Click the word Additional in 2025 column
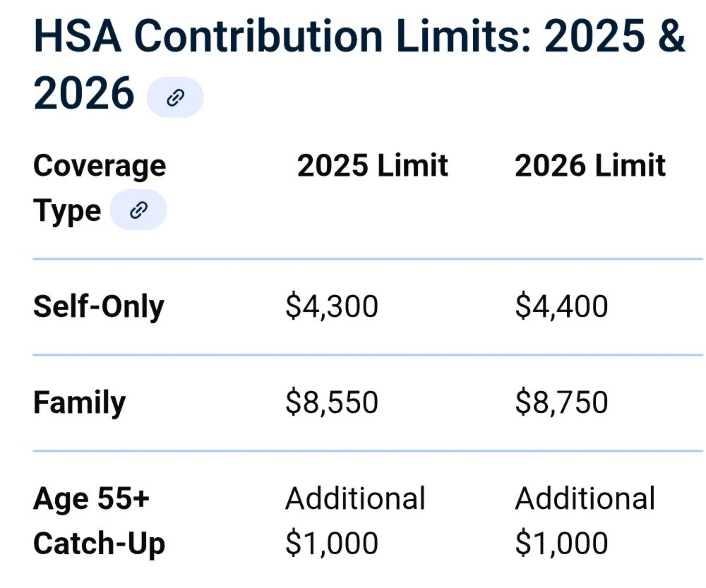Image resolution: width=706 pixels, height=588 pixels. (355, 498)
